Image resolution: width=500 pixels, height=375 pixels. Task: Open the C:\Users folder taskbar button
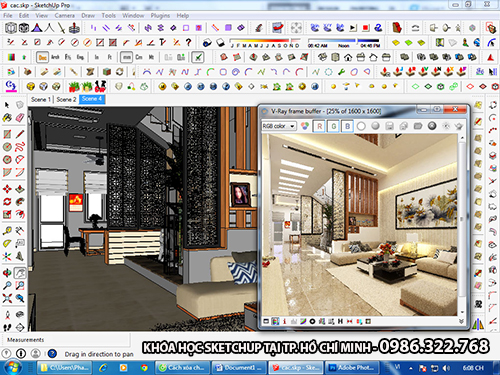pyautogui.click(x=64, y=368)
